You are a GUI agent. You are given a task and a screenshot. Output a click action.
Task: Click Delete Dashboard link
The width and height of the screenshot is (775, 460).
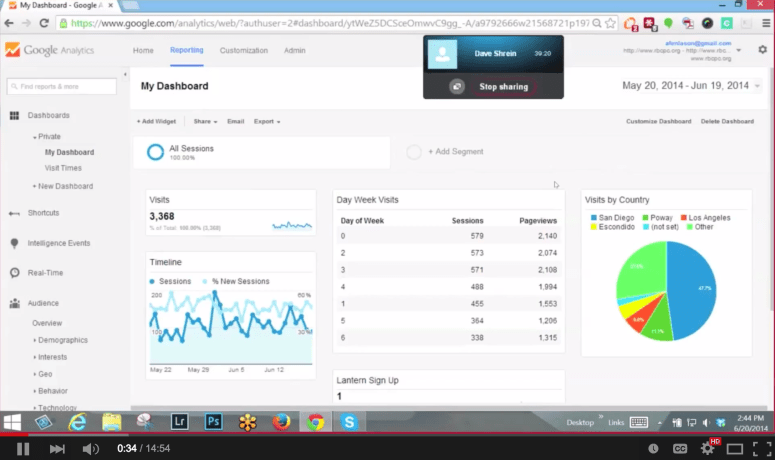tap(727, 122)
